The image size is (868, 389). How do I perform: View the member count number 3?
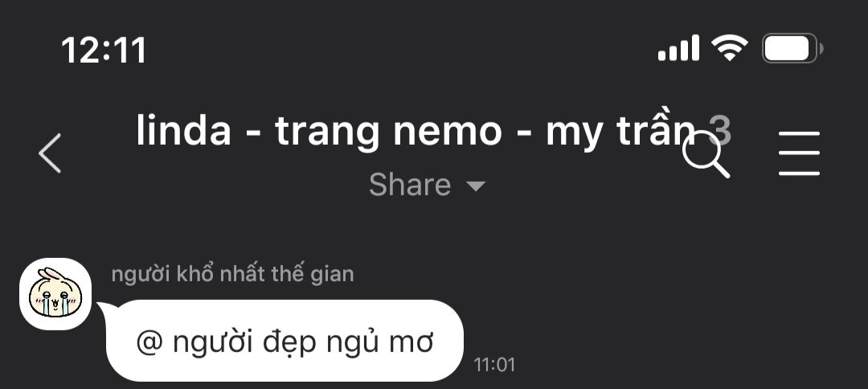click(720, 132)
